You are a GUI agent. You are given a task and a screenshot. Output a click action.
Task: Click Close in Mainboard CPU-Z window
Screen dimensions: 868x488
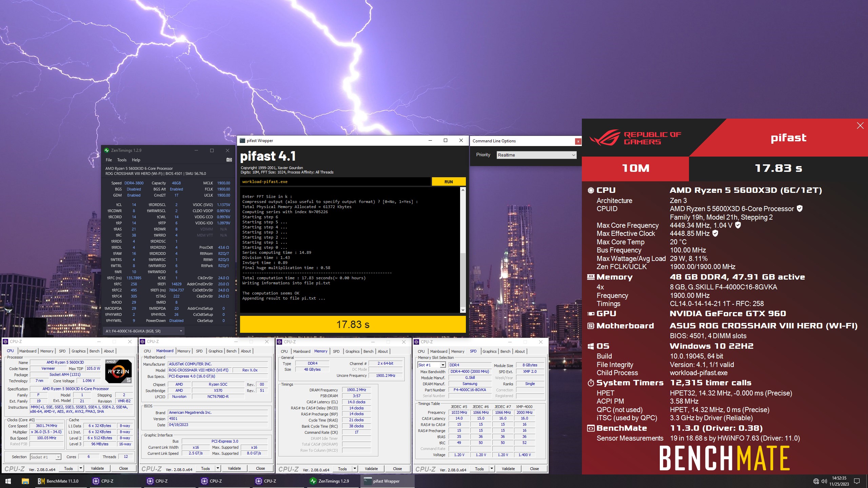(260, 468)
